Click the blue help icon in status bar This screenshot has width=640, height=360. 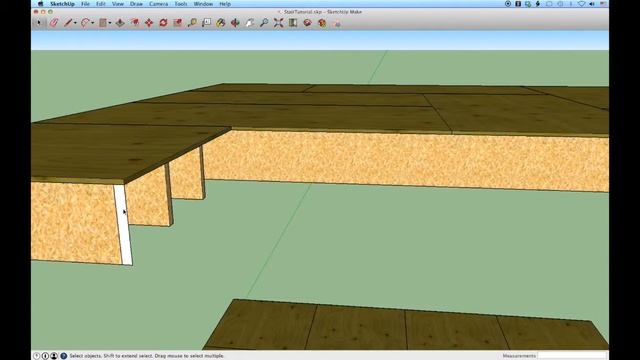pos(63,356)
